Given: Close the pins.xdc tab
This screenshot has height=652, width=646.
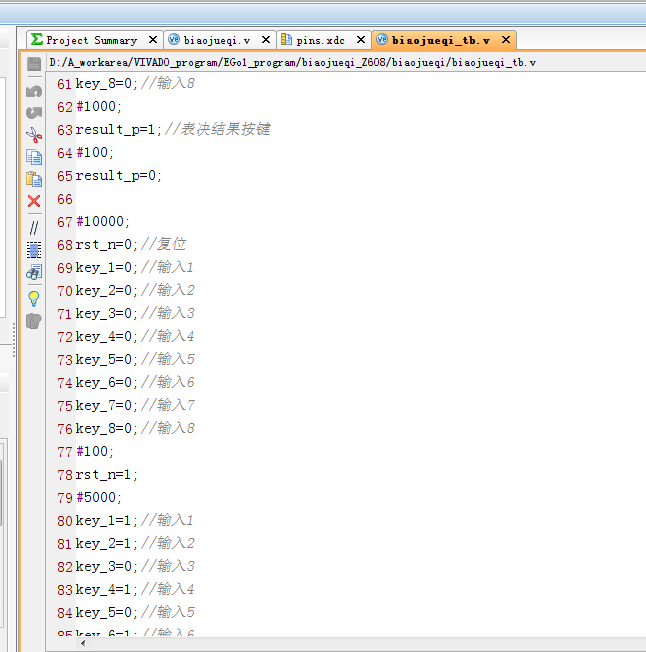Looking at the screenshot, I should tap(362, 40).
